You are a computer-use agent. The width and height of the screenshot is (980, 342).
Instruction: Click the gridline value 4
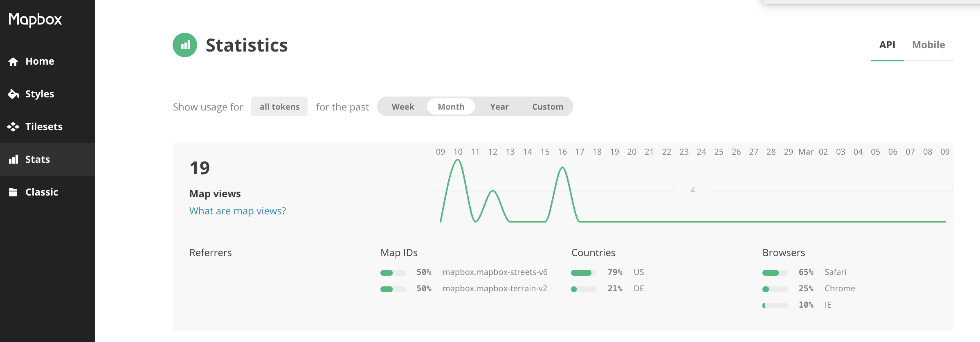tap(693, 190)
